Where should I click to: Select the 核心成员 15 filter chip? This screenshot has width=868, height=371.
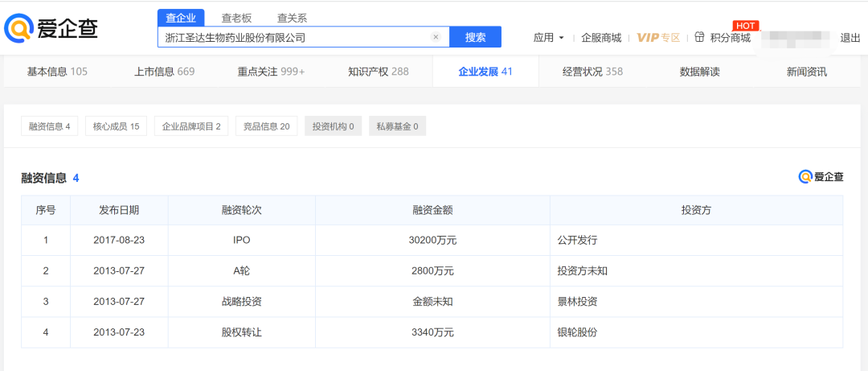116,126
